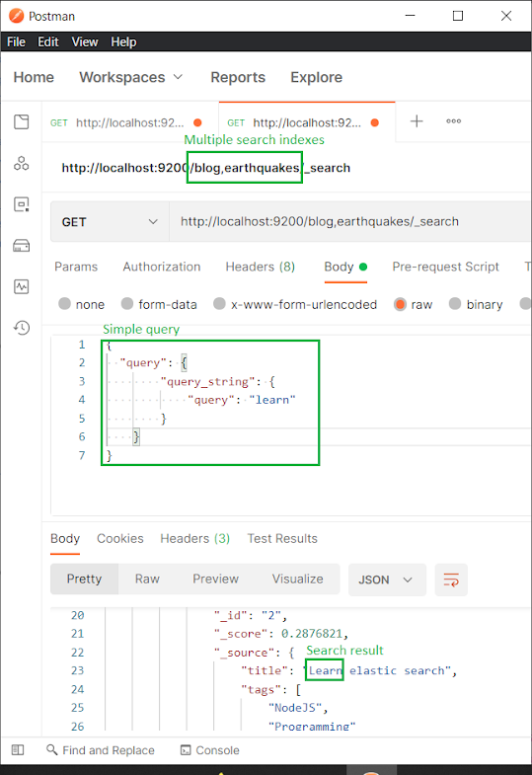This screenshot has height=775, width=532.
Task: Go to Explore
Action: point(316,77)
